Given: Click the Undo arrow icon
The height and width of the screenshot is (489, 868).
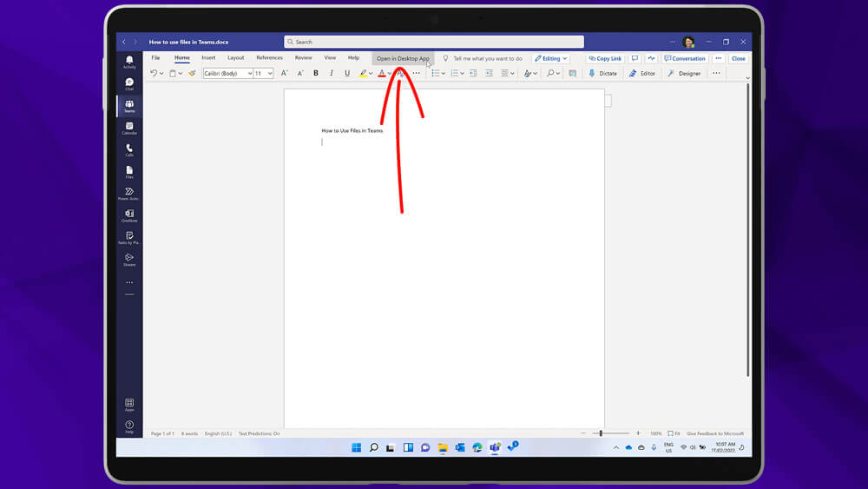Looking at the screenshot, I should click(x=153, y=74).
